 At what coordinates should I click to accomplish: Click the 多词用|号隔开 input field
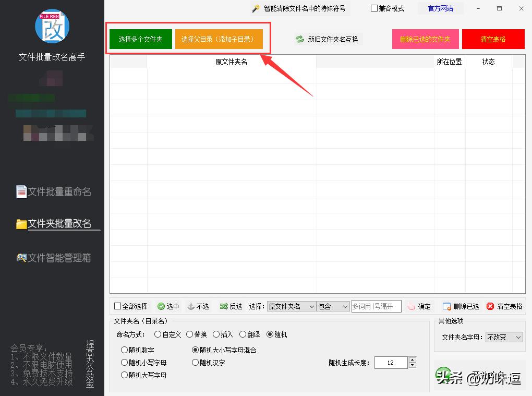(376, 306)
